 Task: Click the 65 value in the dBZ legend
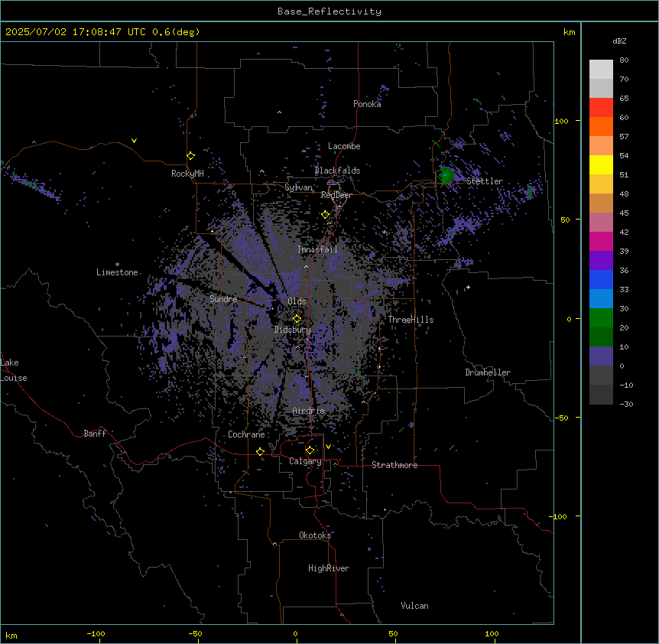pos(624,99)
